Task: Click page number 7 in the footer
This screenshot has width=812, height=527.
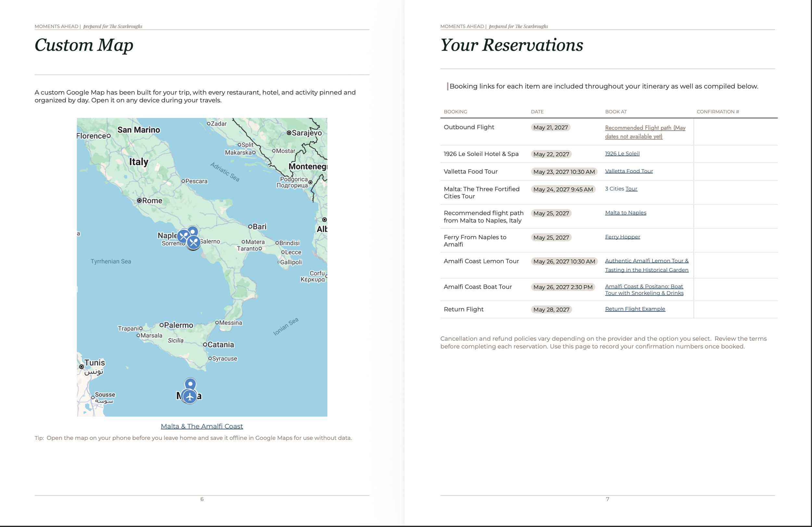Action: pos(607,499)
